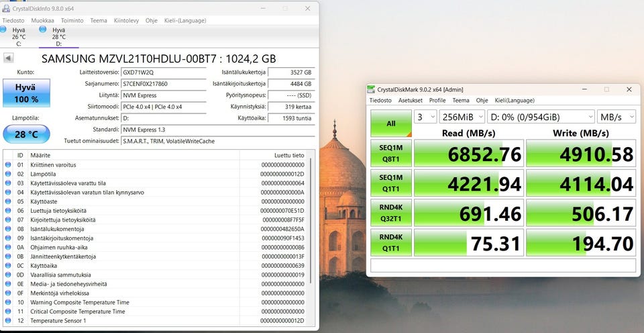This screenshot has width=644, height=333.
Task: Click Isäntälukukertoja value 3527 GB
Action: click(291, 72)
